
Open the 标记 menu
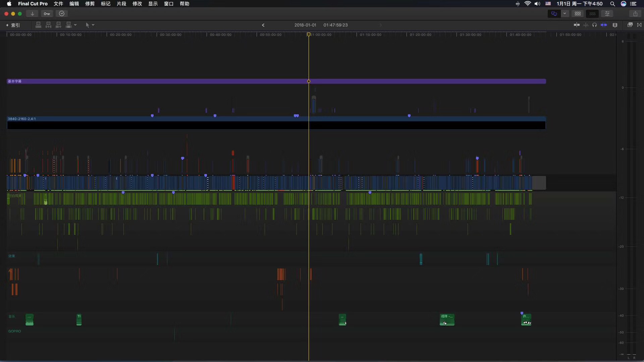[105, 4]
